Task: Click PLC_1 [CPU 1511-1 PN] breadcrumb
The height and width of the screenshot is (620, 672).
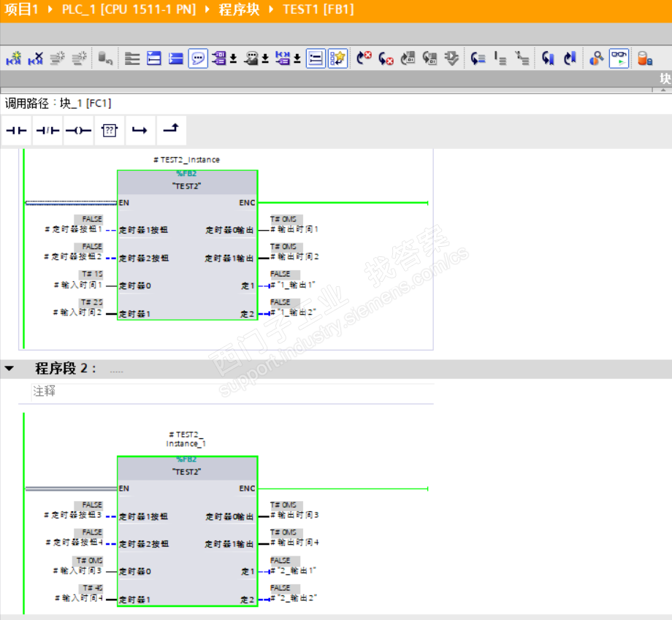Action: point(129,9)
